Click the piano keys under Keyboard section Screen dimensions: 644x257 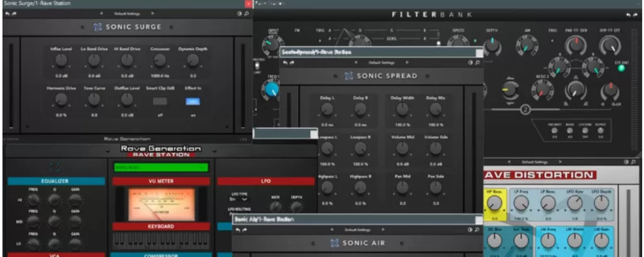click(x=161, y=241)
